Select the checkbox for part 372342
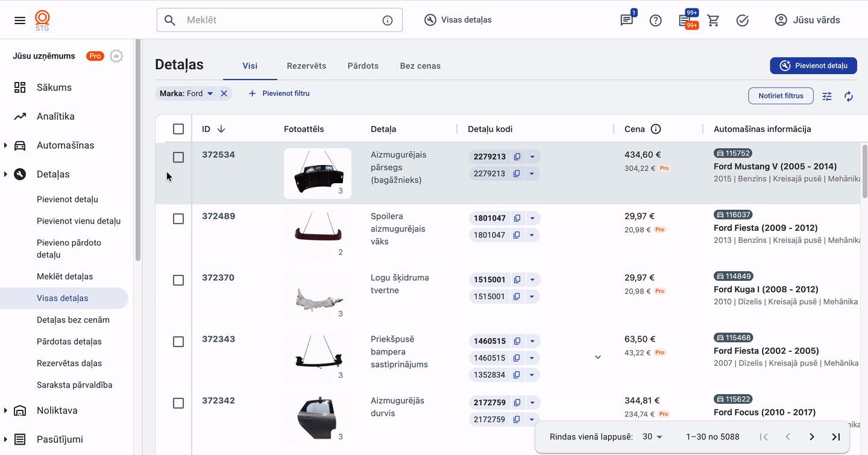This screenshot has width=868, height=455. coord(178,403)
